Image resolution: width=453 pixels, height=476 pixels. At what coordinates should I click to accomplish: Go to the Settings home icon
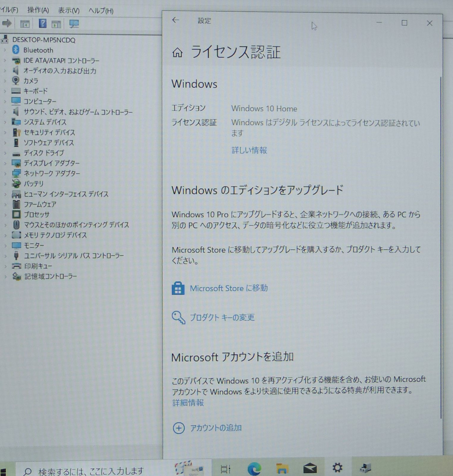[x=177, y=53]
